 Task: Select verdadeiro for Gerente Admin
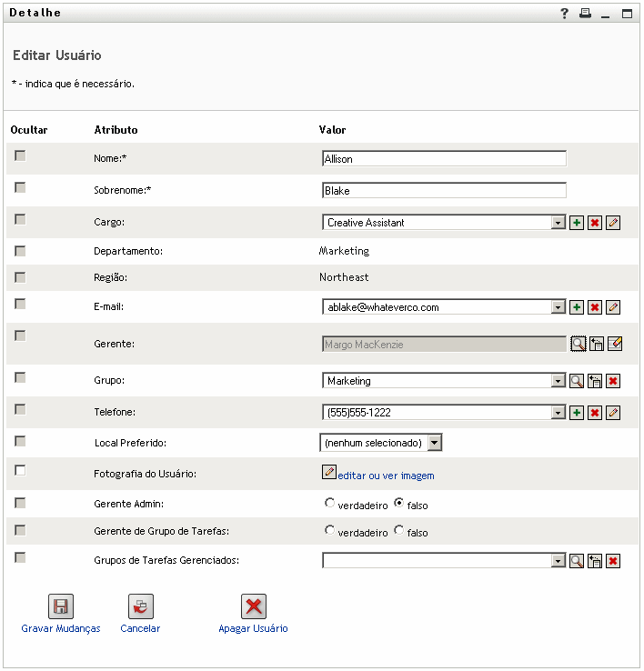coord(329,503)
